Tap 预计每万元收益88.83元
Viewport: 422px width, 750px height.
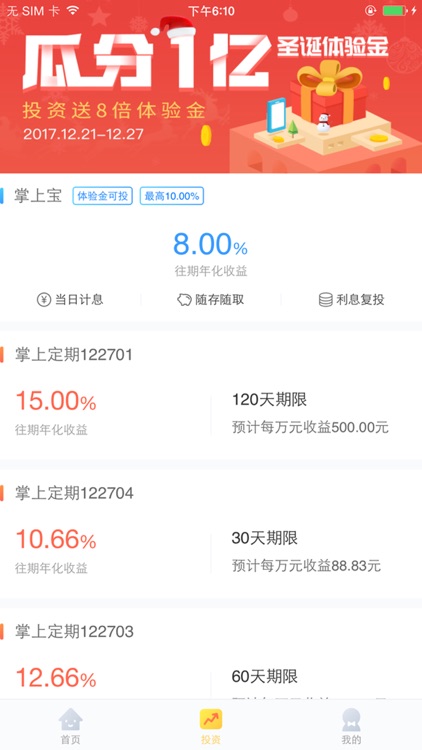pos(306,566)
